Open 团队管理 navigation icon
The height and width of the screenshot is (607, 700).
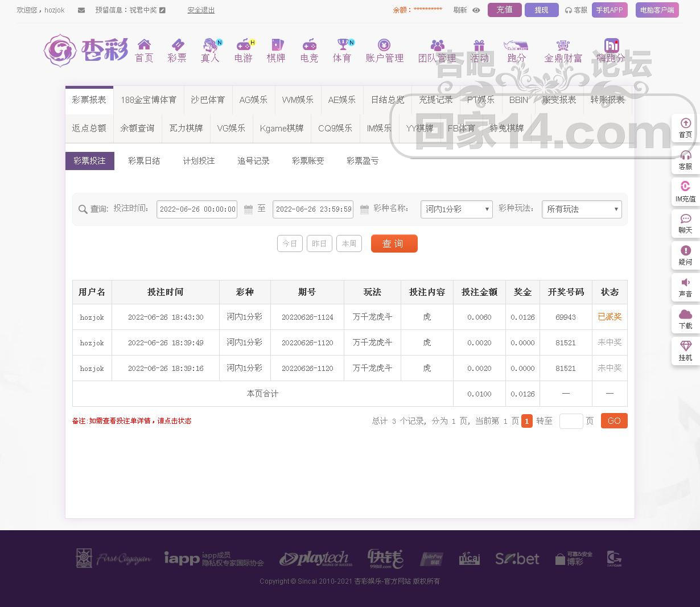click(437, 51)
